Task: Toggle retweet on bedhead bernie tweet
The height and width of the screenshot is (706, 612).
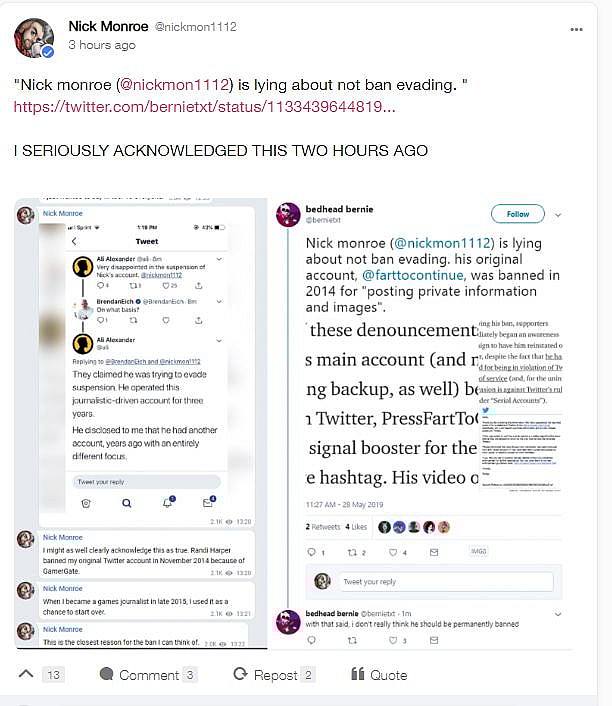Action: pyautogui.click(x=352, y=552)
